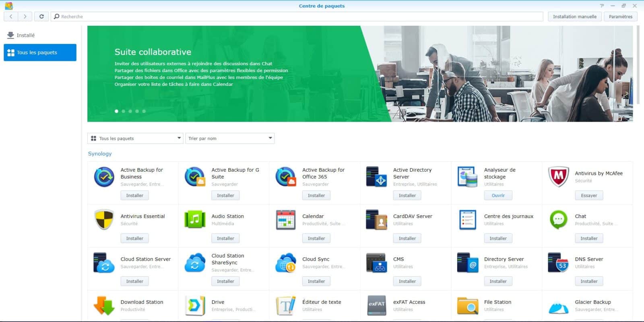Select the Cloud Sync package icon
The height and width of the screenshot is (322, 644).
[x=286, y=263]
